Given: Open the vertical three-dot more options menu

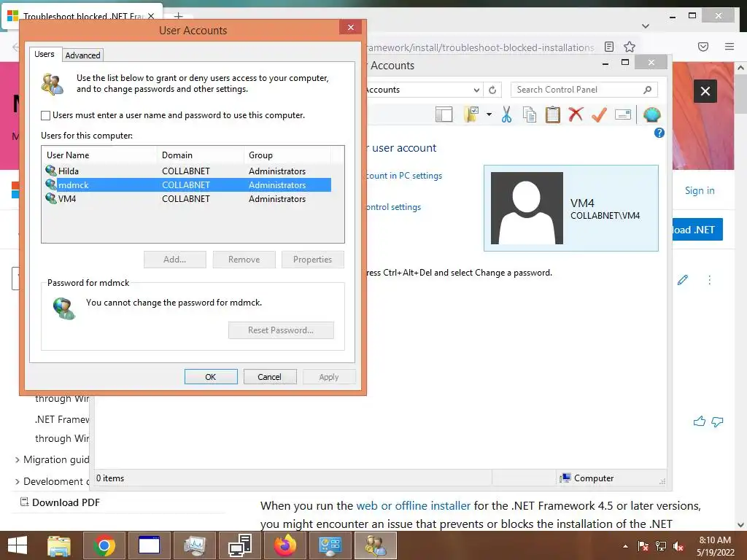Looking at the screenshot, I should click(709, 280).
